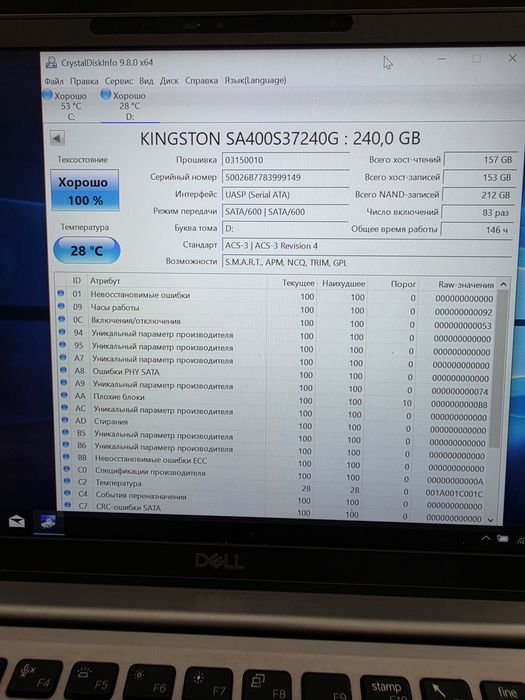The image size is (525, 700).
Task: Click status dot of attribute 0C row
Action: tap(62, 319)
